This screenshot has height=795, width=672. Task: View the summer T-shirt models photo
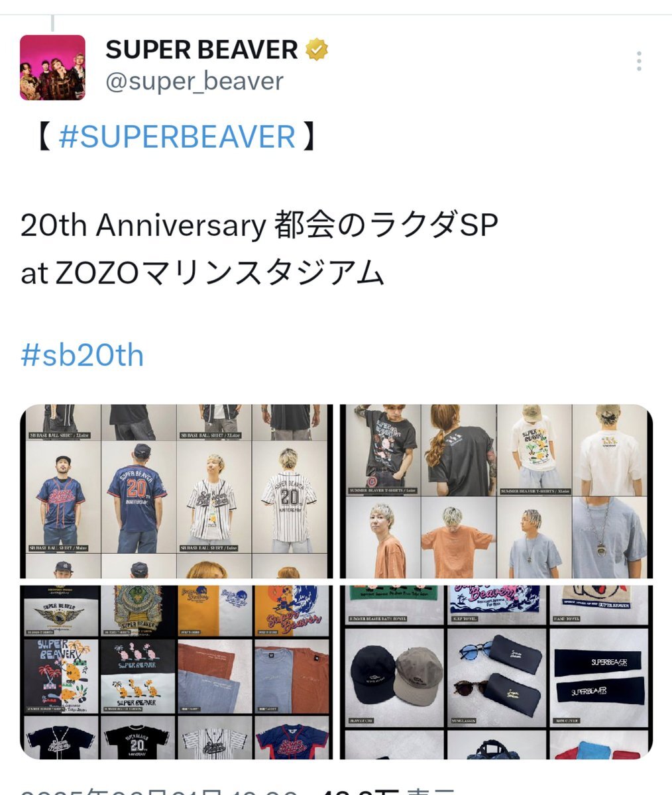point(496,491)
